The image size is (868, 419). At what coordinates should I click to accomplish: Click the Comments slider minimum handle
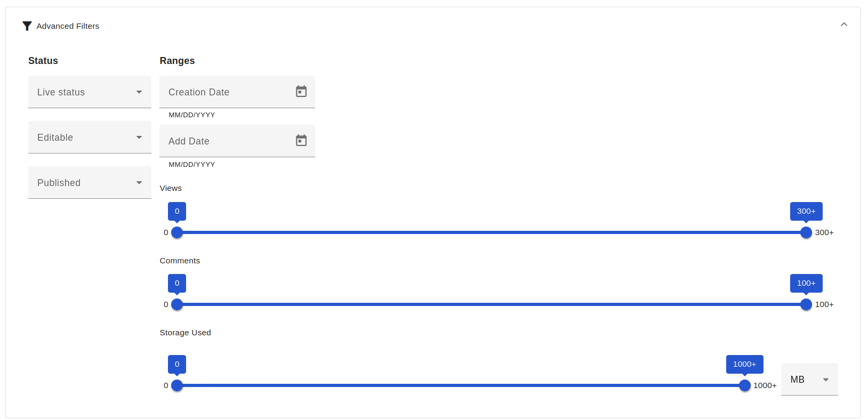pos(177,304)
